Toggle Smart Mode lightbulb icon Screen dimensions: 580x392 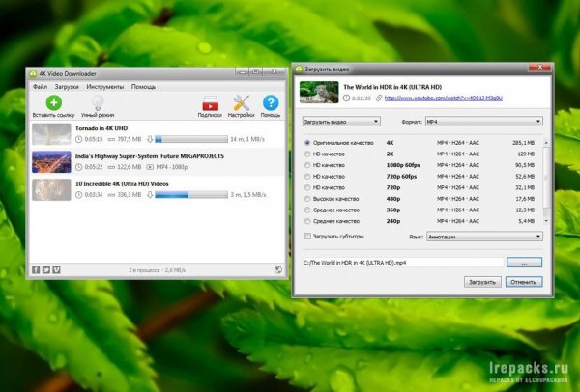[98, 102]
